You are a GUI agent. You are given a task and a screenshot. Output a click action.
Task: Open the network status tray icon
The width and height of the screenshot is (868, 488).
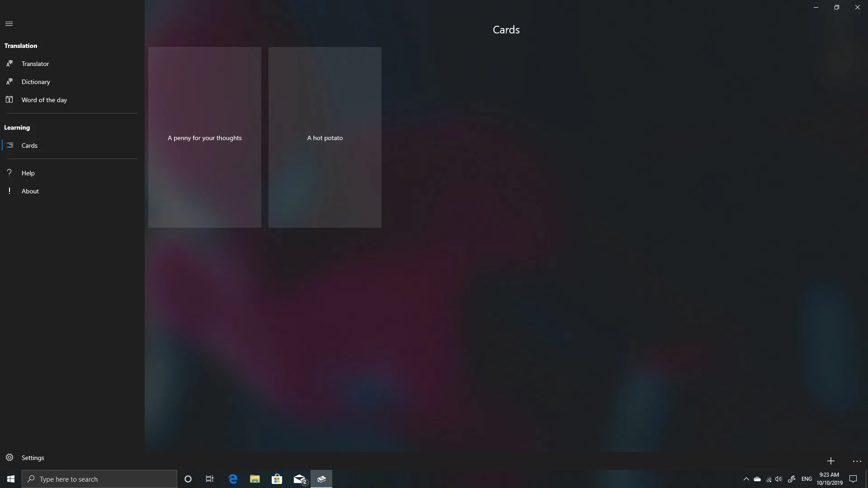pyautogui.click(x=769, y=479)
